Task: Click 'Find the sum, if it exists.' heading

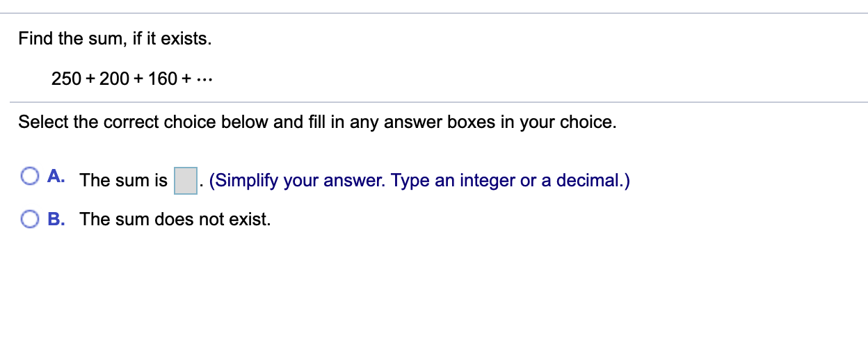Action: pyautogui.click(x=115, y=39)
